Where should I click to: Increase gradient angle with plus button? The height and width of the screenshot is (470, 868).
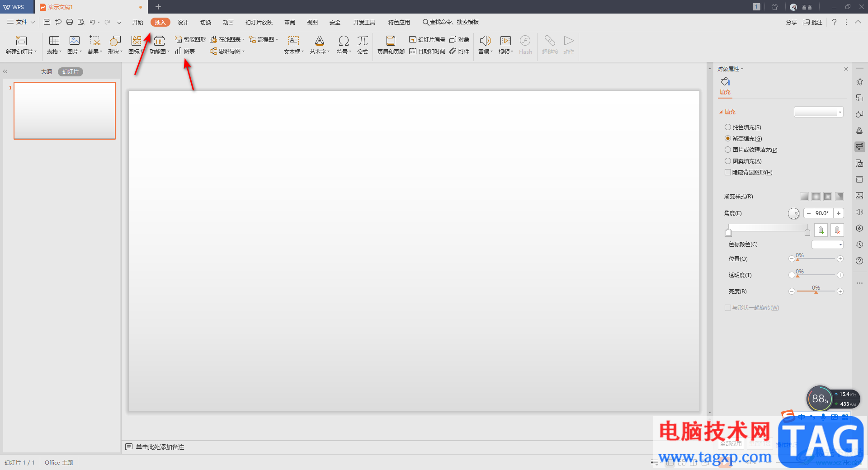(x=839, y=213)
